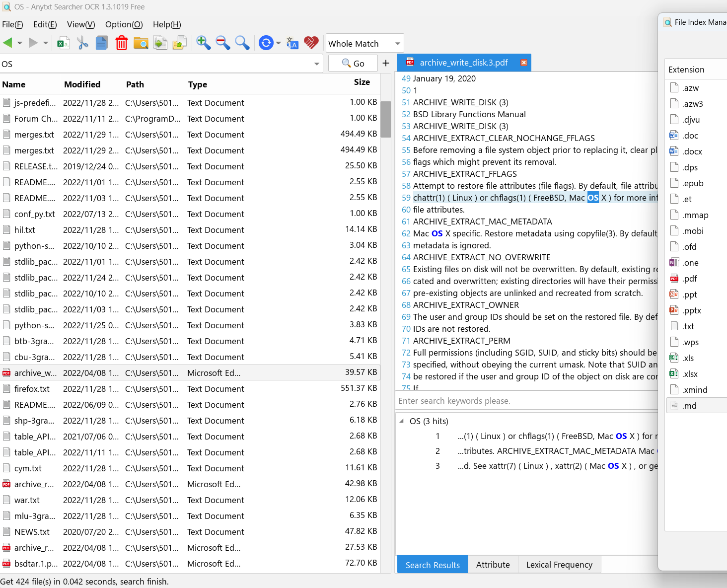Click the Excel export icon
Viewport: 727px width, 588px height.
(63, 43)
